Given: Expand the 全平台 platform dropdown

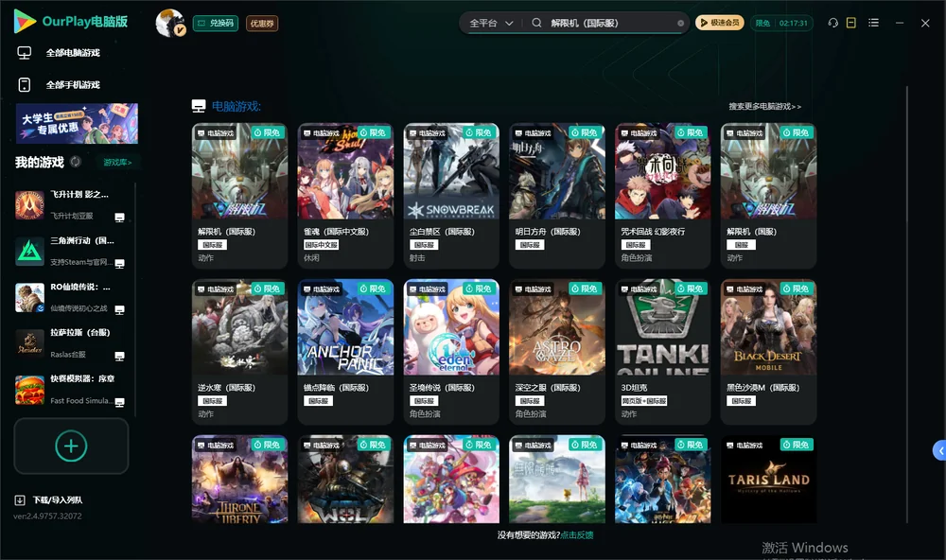Looking at the screenshot, I should pos(491,23).
